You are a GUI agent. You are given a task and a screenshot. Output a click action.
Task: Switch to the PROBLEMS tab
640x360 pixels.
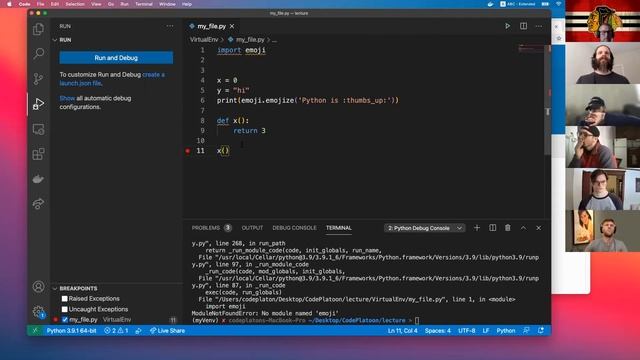(206, 228)
